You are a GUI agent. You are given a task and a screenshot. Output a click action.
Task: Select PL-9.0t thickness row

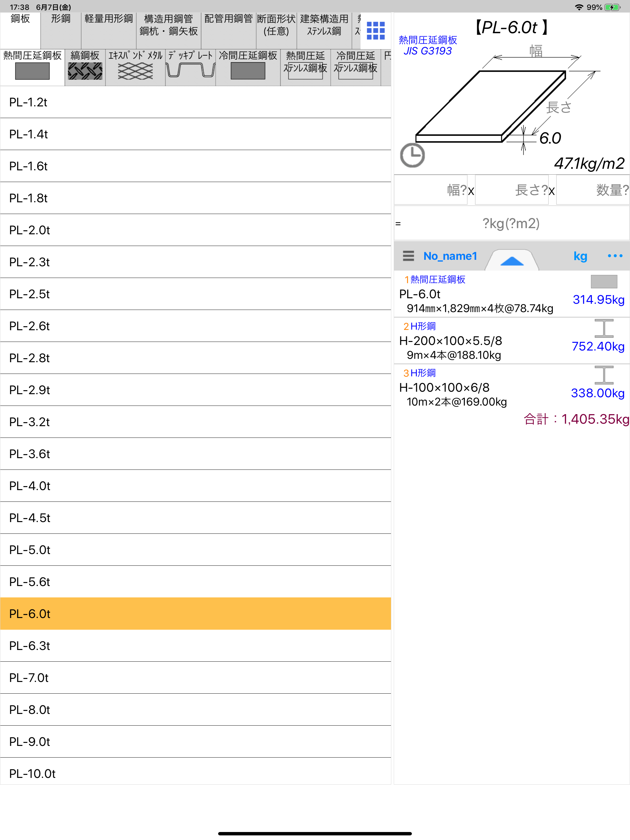click(196, 742)
